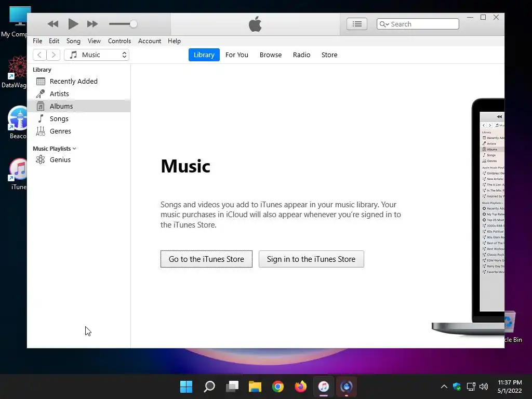The image size is (532, 399).
Task: Open the Song menu
Action: tap(73, 41)
